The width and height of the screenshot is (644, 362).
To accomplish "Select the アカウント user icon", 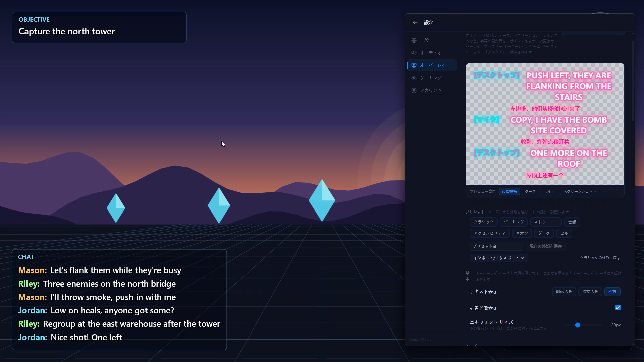I will 414,90.
